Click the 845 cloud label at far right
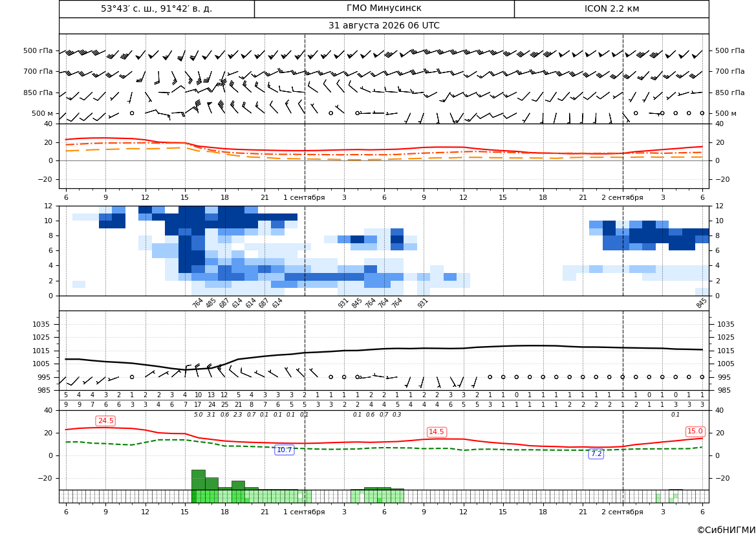Viewport: 756px width, 535px height. [701, 303]
